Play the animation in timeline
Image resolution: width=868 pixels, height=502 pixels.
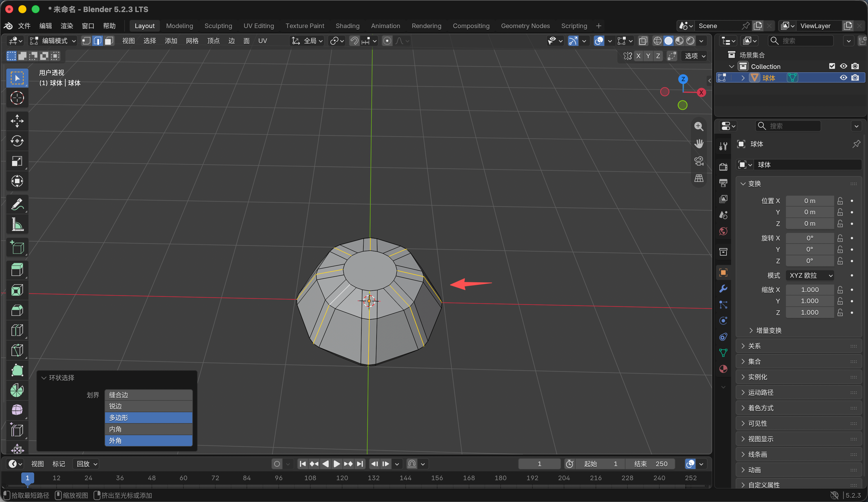[x=336, y=464]
